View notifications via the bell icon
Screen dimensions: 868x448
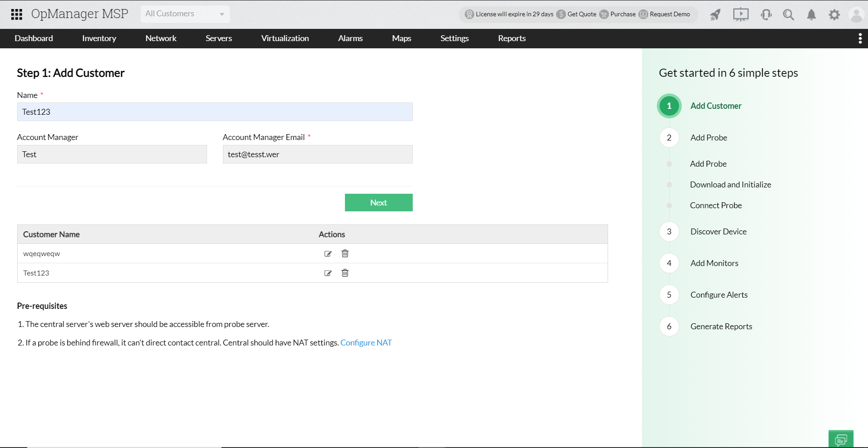(811, 14)
